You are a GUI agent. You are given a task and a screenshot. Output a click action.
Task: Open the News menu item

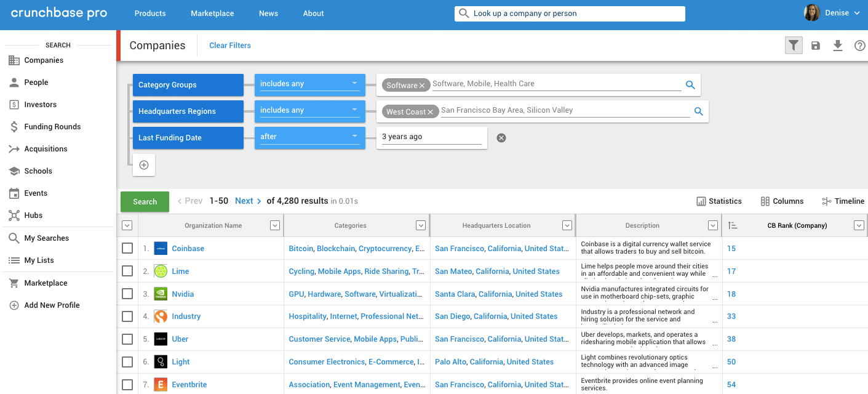(x=268, y=13)
